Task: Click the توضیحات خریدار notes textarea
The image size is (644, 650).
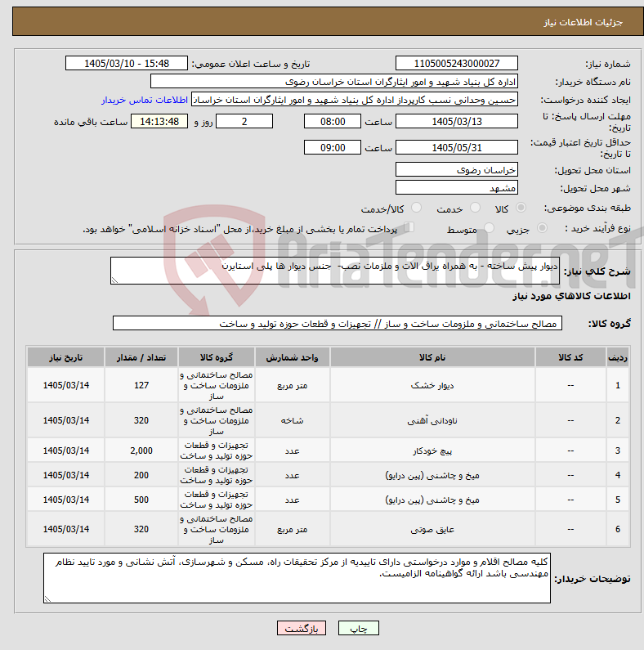Action: [297, 578]
